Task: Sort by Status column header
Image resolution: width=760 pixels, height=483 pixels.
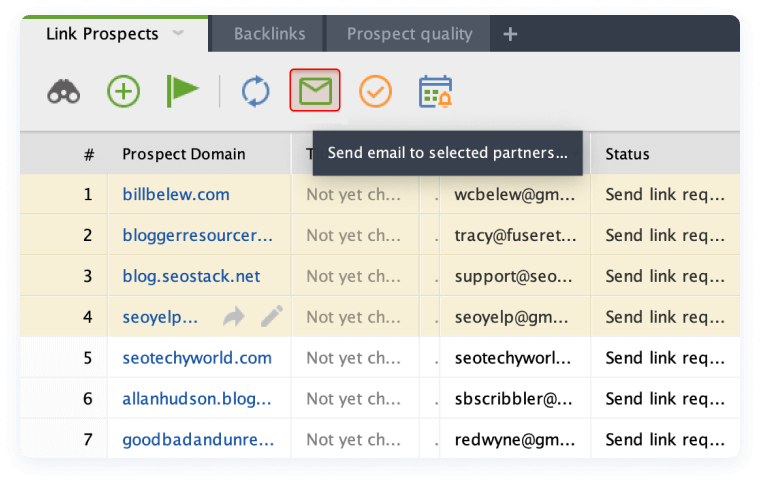Action: (x=627, y=154)
